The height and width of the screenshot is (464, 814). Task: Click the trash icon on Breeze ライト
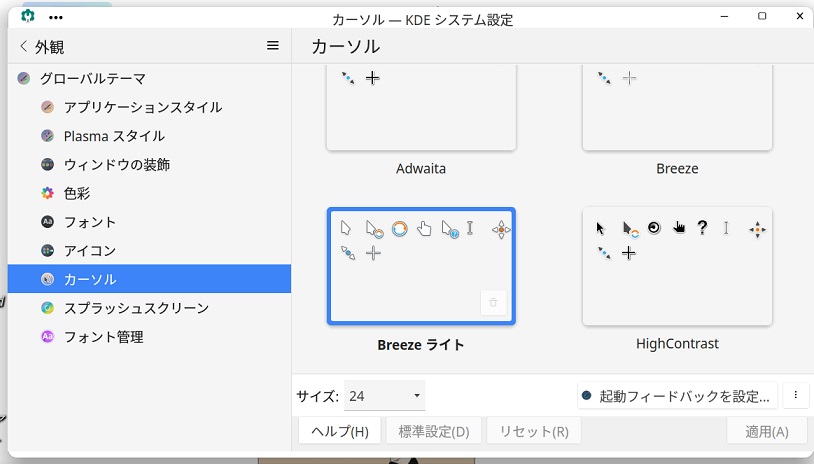493,303
